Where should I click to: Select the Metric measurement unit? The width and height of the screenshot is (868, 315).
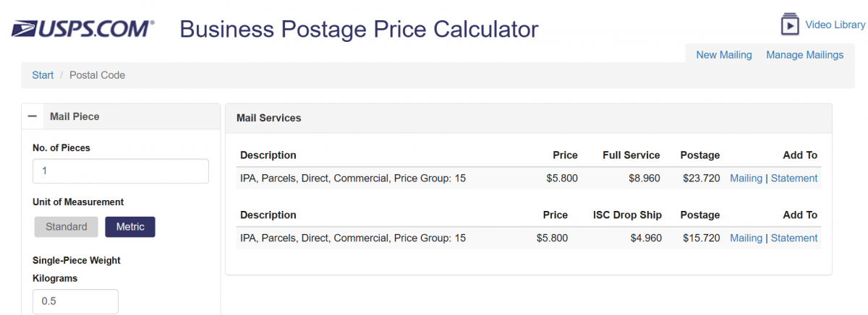pyautogui.click(x=130, y=227)
